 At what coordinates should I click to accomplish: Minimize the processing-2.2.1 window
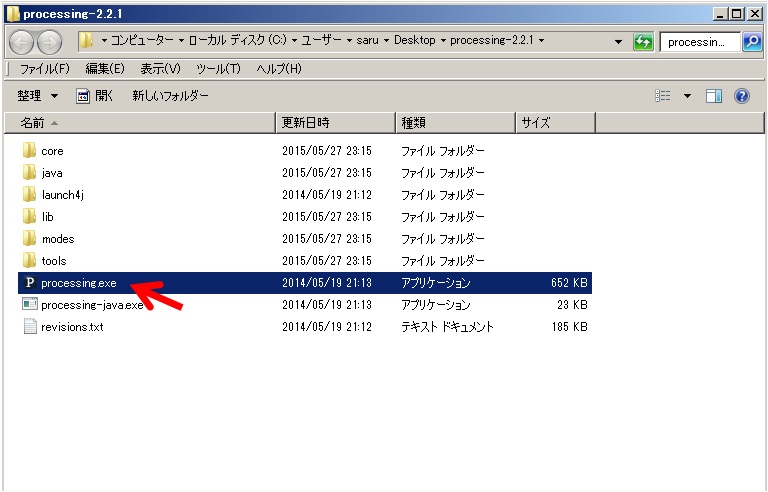coord(720,14)
